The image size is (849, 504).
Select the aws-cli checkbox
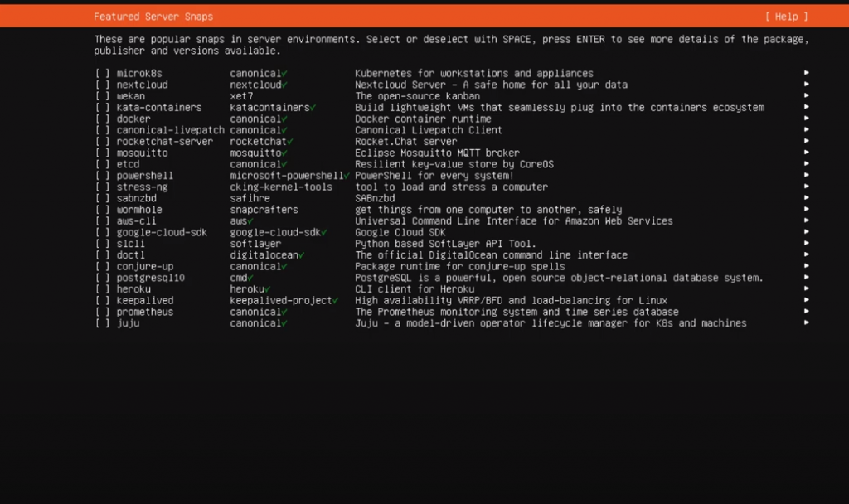(102, 220)
